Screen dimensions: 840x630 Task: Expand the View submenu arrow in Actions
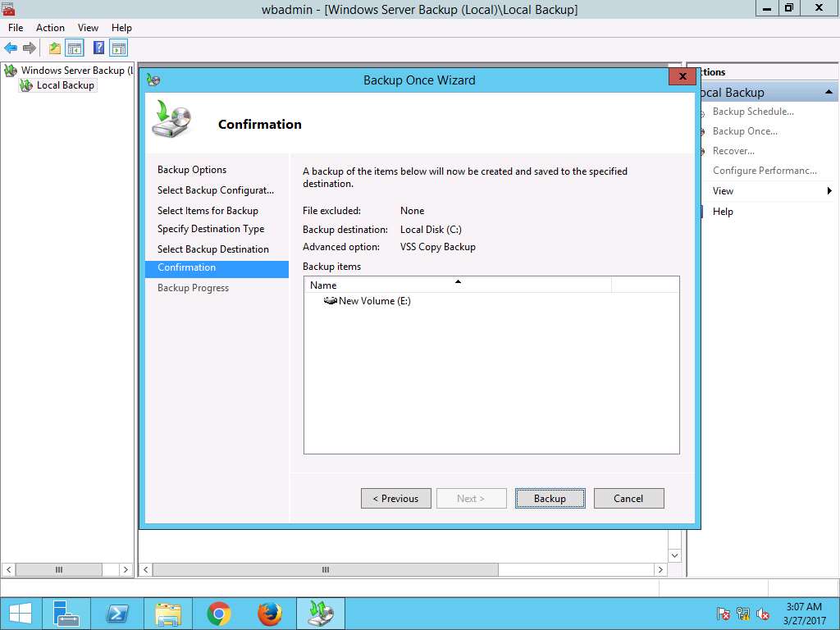[x=829, y=190]
